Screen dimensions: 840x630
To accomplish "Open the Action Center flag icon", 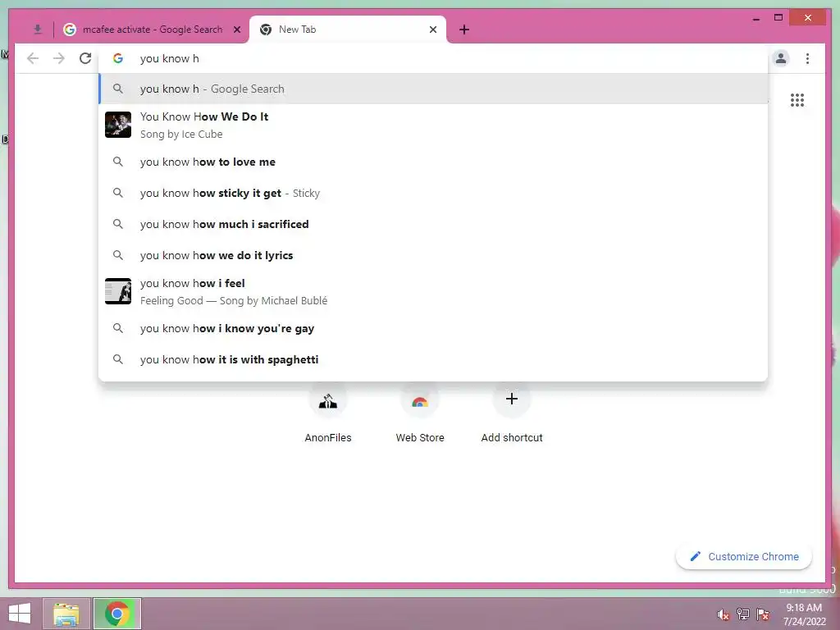I will pos(763,614).
